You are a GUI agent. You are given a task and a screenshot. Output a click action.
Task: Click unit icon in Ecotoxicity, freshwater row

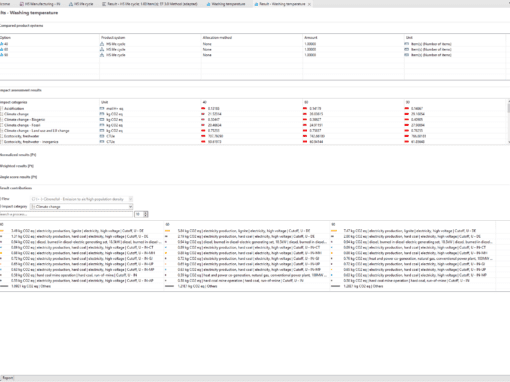coord(102,136)
